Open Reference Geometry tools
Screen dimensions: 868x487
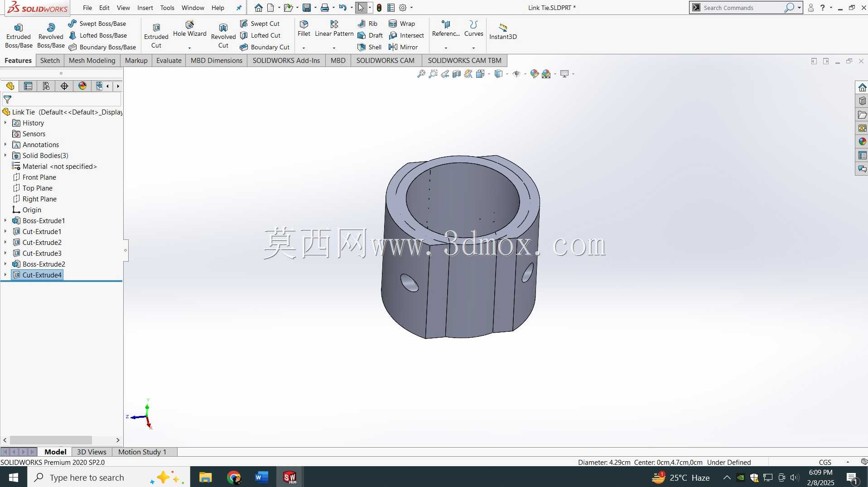tap(446, 28)
